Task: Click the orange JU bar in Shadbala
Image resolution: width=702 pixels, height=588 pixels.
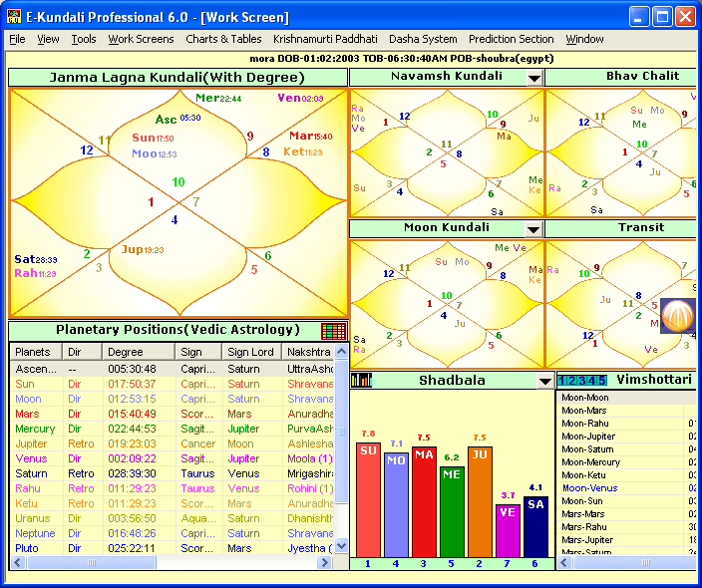Action: (x=480, y=501)
